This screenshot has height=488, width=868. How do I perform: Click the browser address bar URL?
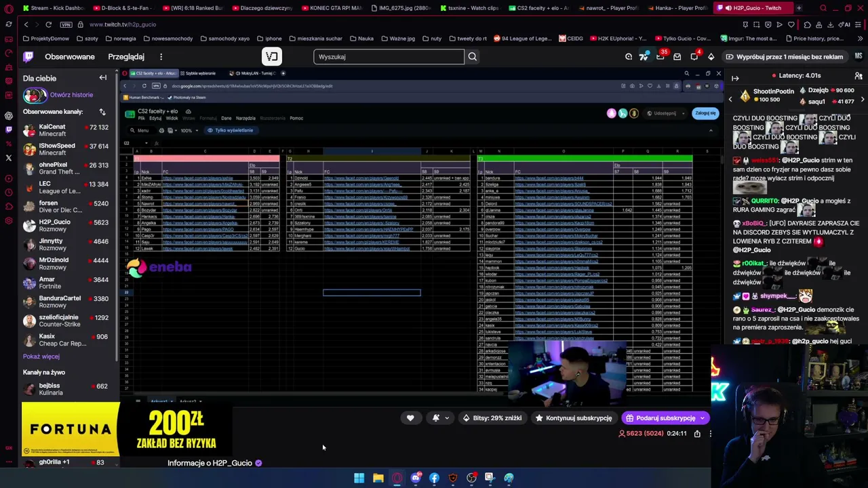123,24
